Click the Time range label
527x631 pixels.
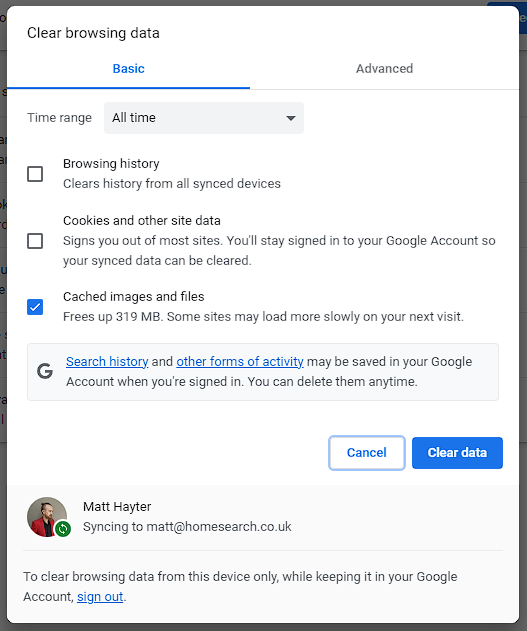[60, 118]
